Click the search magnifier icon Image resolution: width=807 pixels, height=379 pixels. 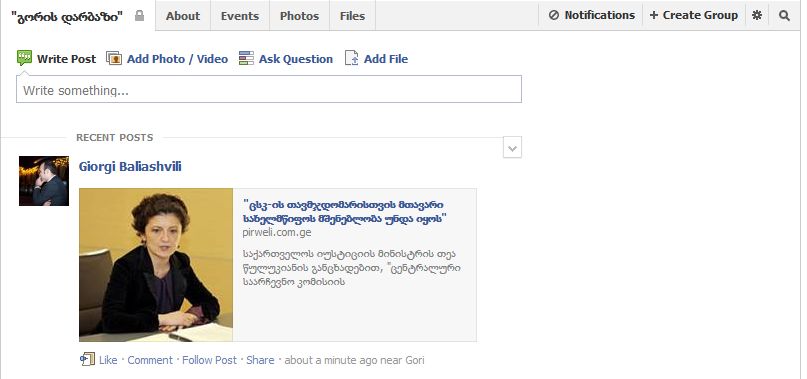(x=784, y=15)
